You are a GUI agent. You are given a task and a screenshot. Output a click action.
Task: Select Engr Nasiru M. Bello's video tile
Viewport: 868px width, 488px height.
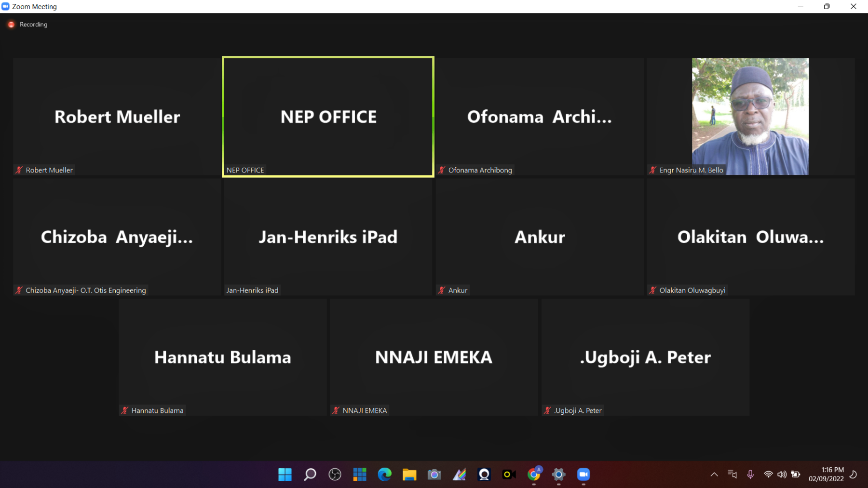(750, 116)
